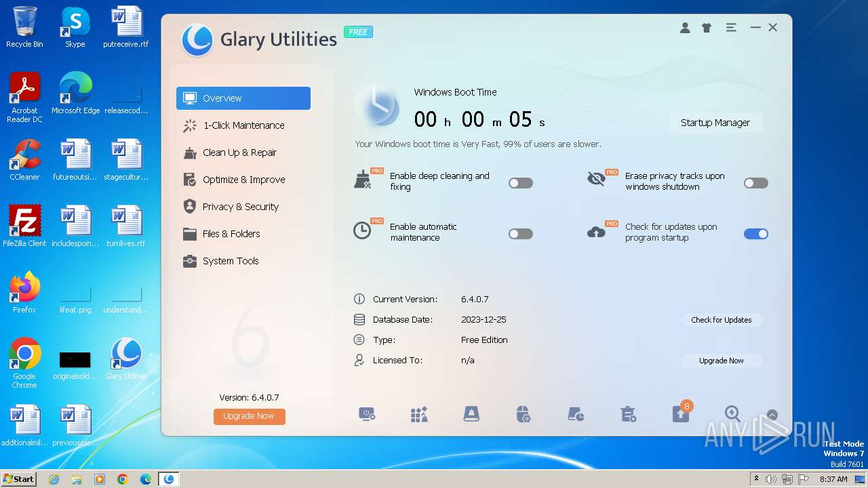The image size is (868, 488).
Task: Select the FileZilla Client desktop icon
Action: click(24, 226)
